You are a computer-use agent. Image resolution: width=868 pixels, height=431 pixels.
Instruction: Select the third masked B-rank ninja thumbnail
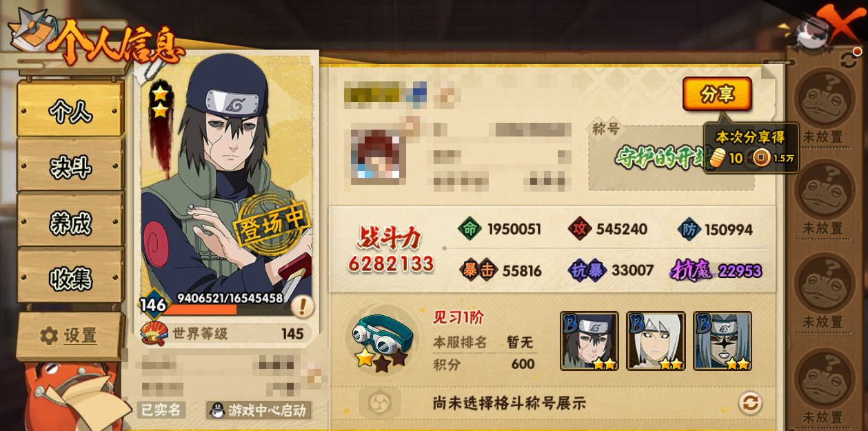723,341
